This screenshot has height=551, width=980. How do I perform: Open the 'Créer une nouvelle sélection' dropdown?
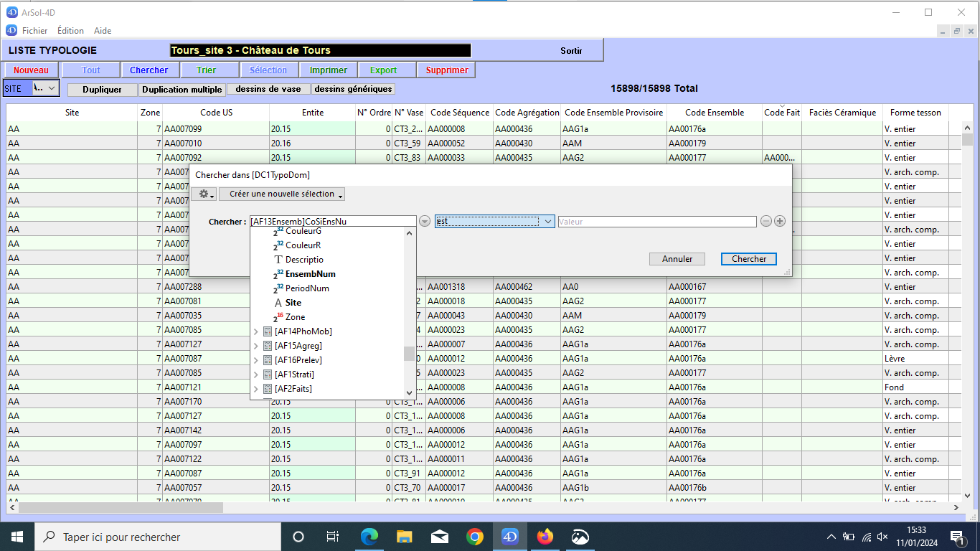(x=282, y=194)
